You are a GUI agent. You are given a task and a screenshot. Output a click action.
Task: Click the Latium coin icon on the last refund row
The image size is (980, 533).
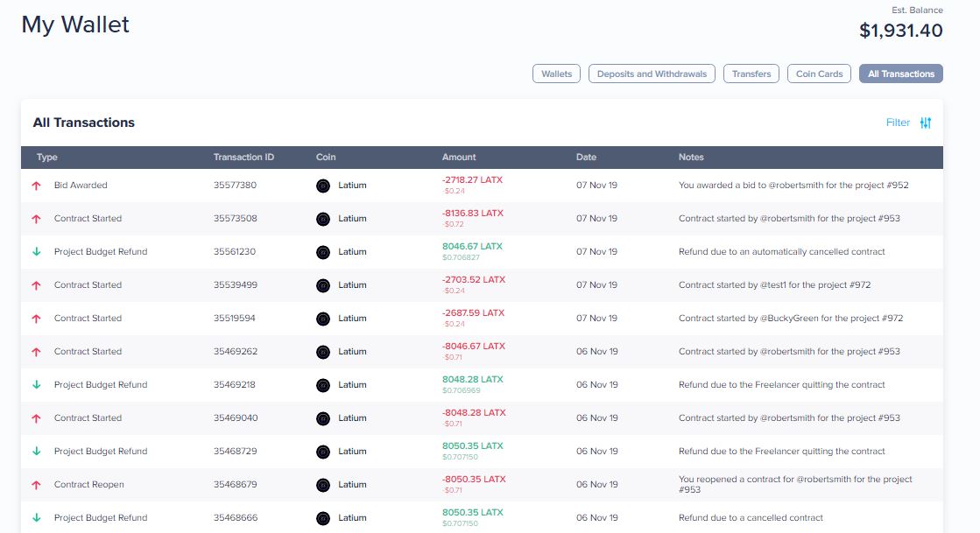pyautogui.click(x=322, y=517)
